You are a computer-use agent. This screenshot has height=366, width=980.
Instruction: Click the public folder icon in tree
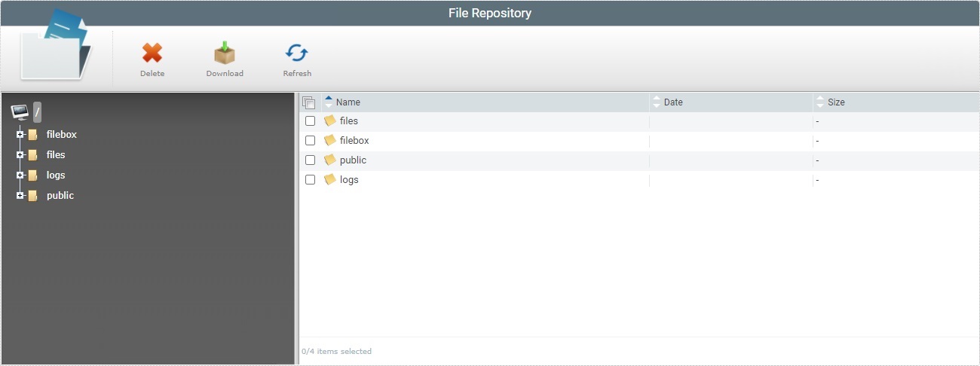(x=32, y=196)
